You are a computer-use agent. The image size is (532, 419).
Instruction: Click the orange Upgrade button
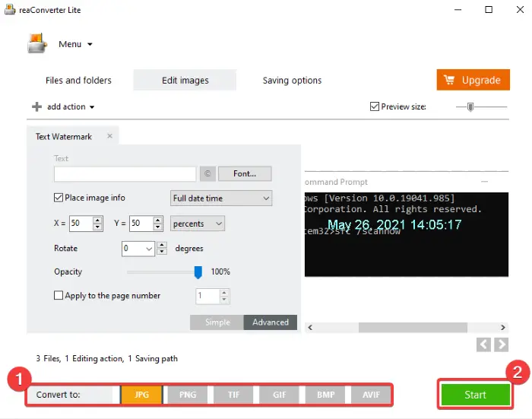click(473, 80)
